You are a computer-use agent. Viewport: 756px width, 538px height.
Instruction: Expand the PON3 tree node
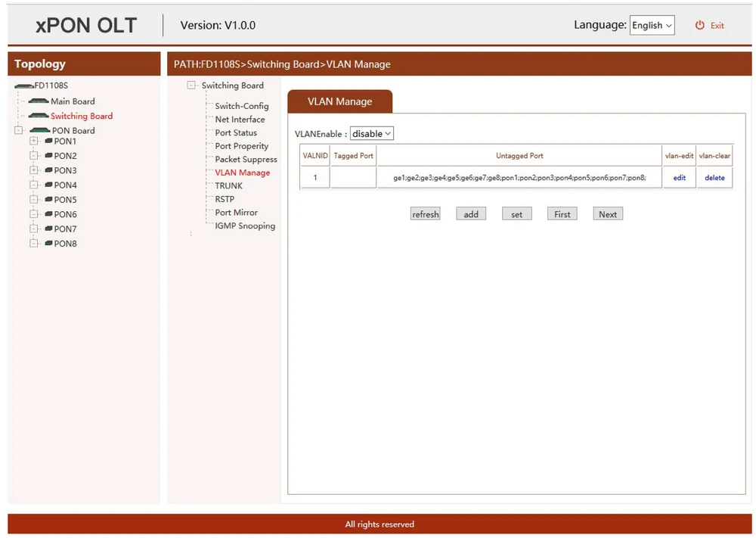click(x=33, y=170)
